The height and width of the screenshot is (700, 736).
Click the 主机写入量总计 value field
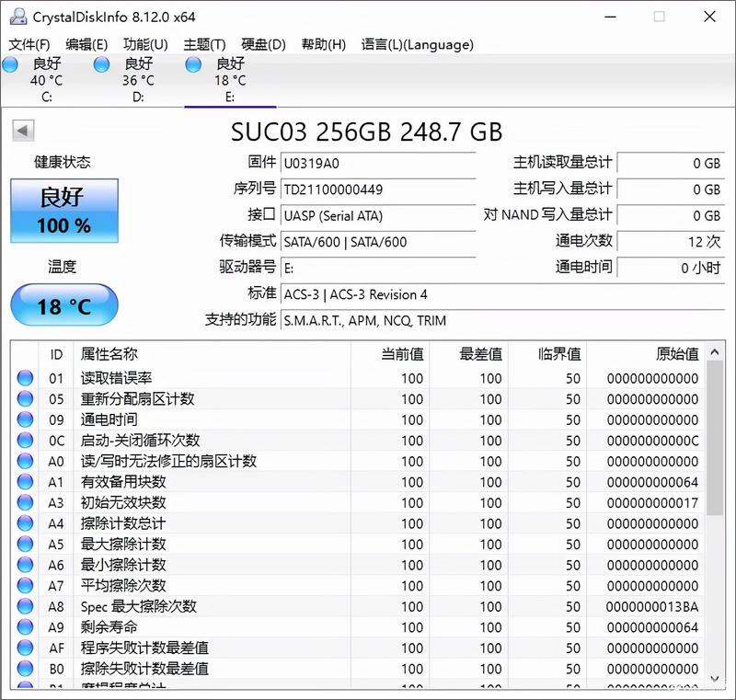coord(672,189)
